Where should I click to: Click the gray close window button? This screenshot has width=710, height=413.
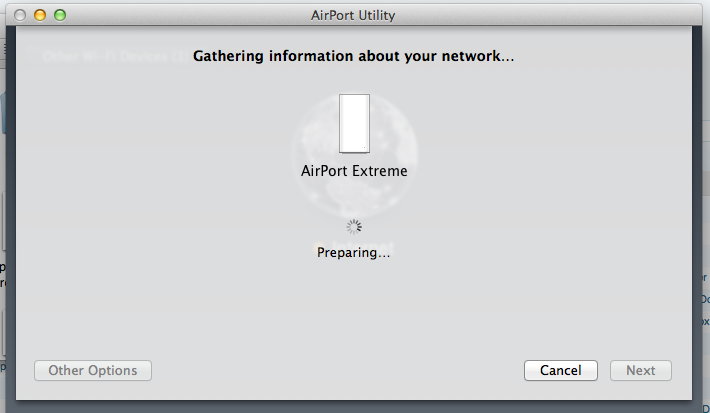point(20,15)
